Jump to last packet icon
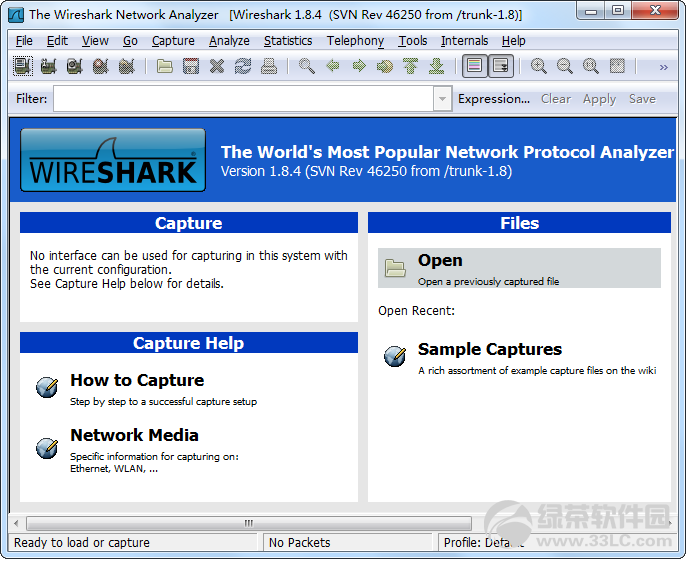The image size is (686, 562). coord(437,66)
